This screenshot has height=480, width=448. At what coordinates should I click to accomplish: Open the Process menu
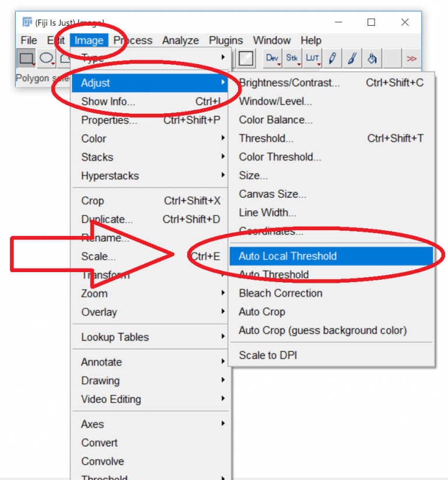point(133,40)
